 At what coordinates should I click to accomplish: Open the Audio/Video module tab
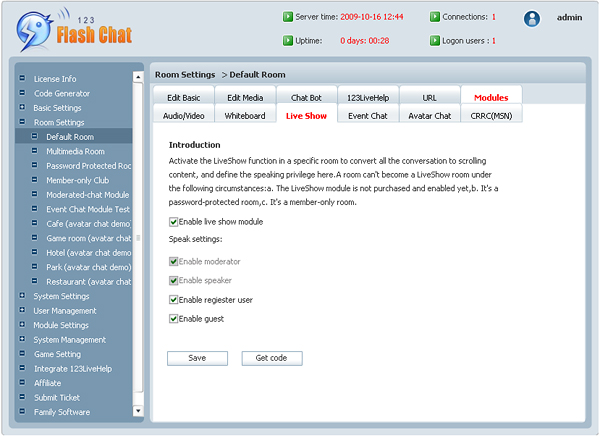coord(184,114)
